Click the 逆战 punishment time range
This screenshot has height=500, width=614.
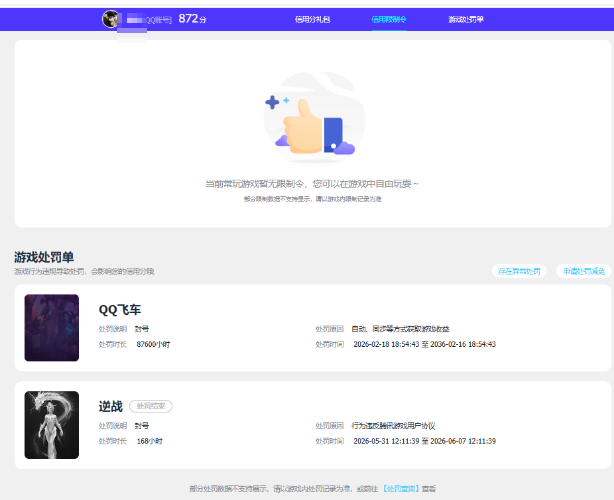coord(424,441)
